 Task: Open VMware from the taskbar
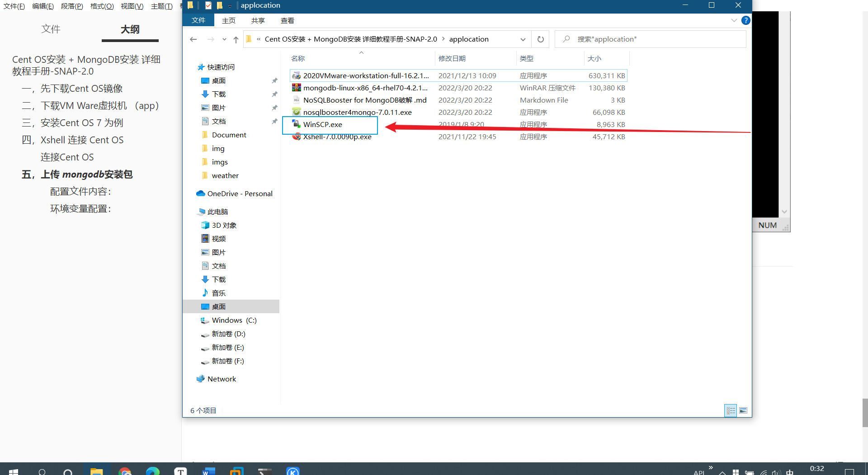click(236, 471)
